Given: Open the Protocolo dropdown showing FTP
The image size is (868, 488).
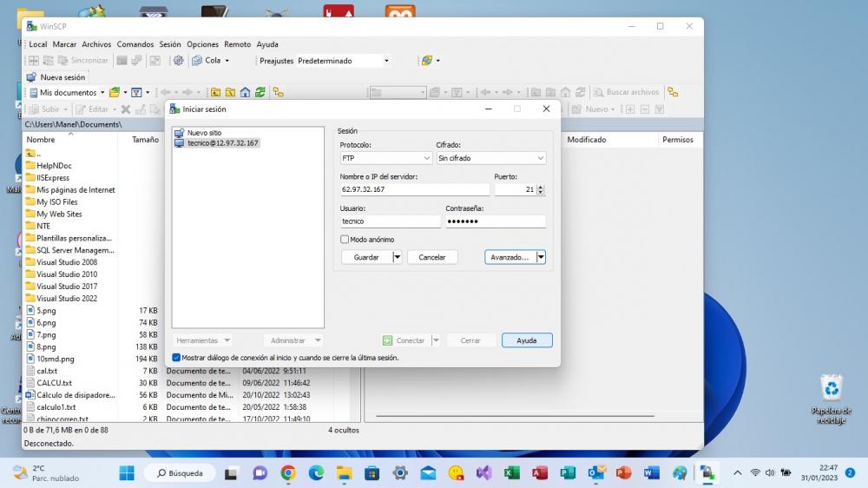Looking at the screenshot, I should [x=386, y=158].
